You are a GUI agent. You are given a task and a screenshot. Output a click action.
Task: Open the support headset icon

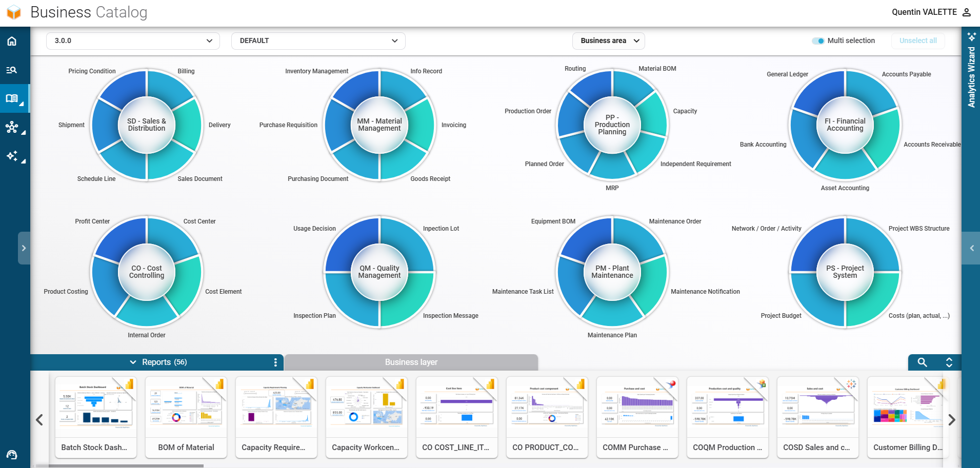pos(12,454)
